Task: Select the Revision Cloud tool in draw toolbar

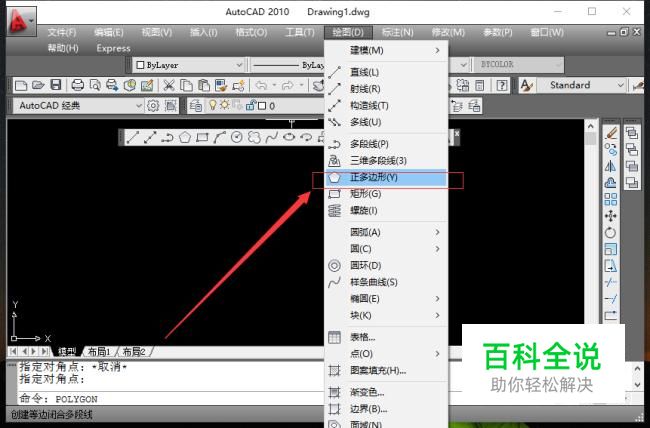Action: point(254,137)
